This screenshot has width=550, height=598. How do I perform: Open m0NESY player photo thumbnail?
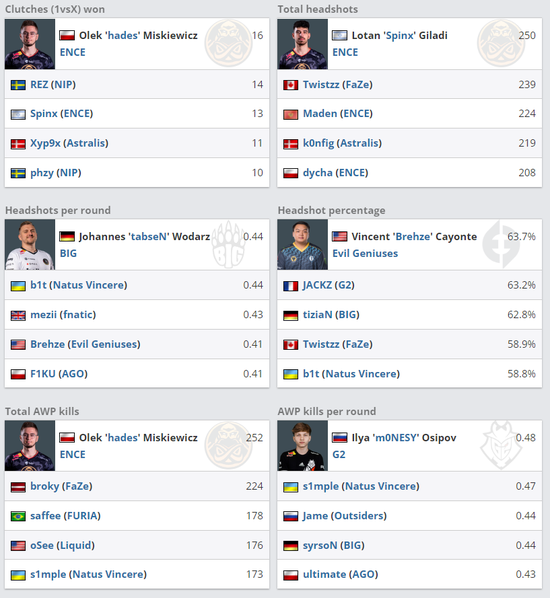point(302,446)
